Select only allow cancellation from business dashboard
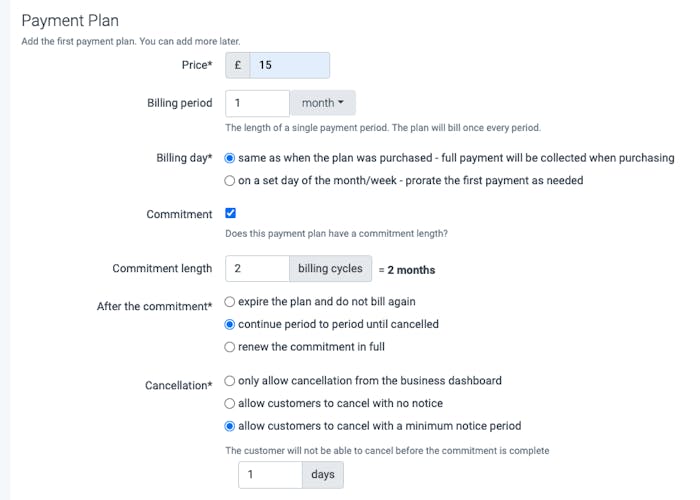Viewport: 700px width, 500px height. [x=231, y=381]
